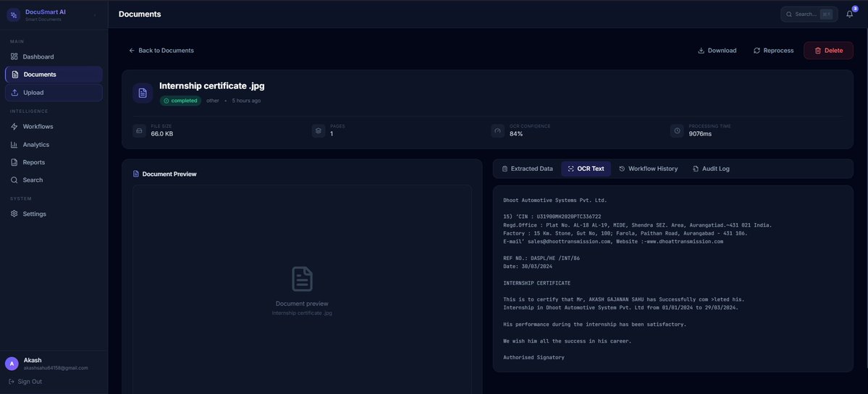The width and height of the screenshot is (868, 394).
Task: Delete the document
Action: coord(828,51)
